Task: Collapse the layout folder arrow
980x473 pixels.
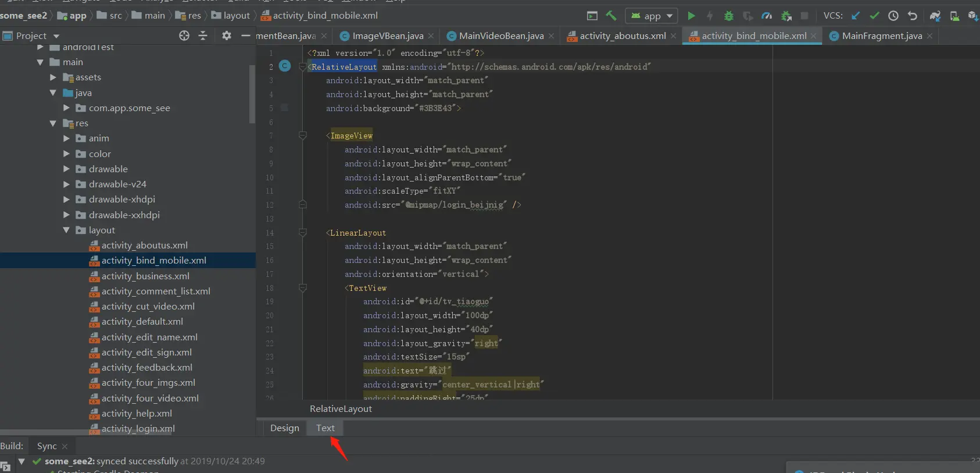Action: (x=66, y=230)
